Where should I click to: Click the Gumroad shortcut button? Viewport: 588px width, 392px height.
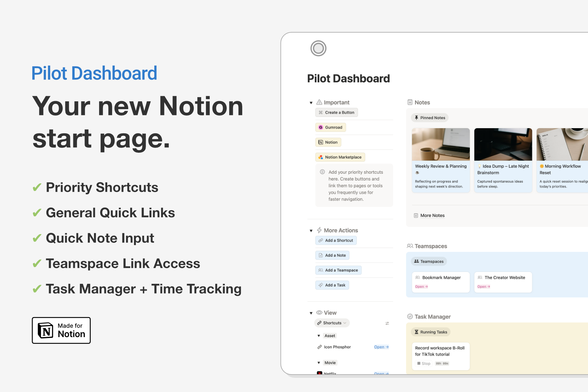pyautogui.click(x=330, y=128)
